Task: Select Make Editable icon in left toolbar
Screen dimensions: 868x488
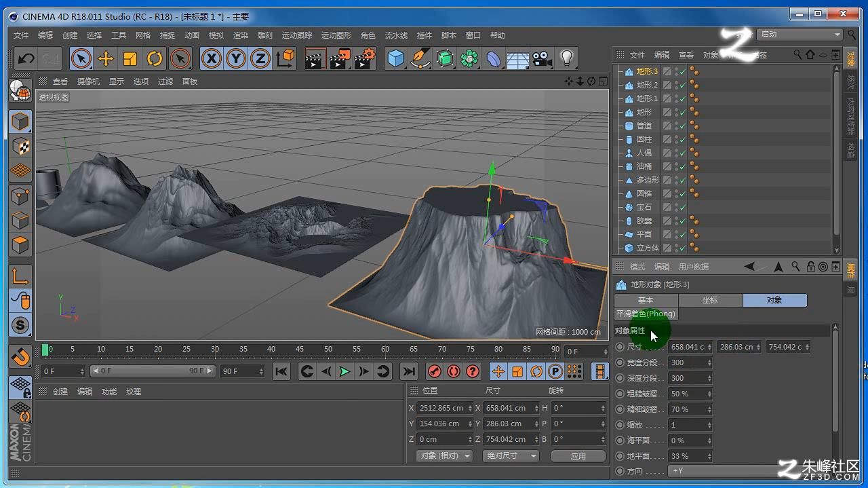Action: pos(20,91)
